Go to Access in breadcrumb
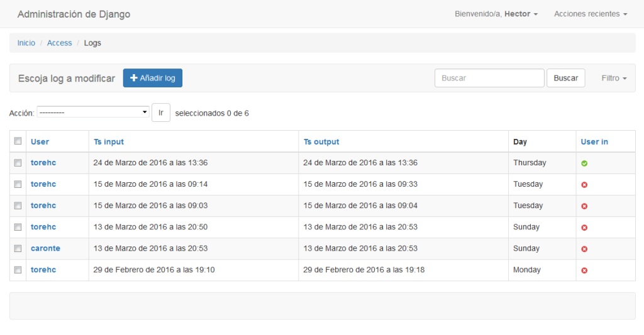 (x=59, y=43)
